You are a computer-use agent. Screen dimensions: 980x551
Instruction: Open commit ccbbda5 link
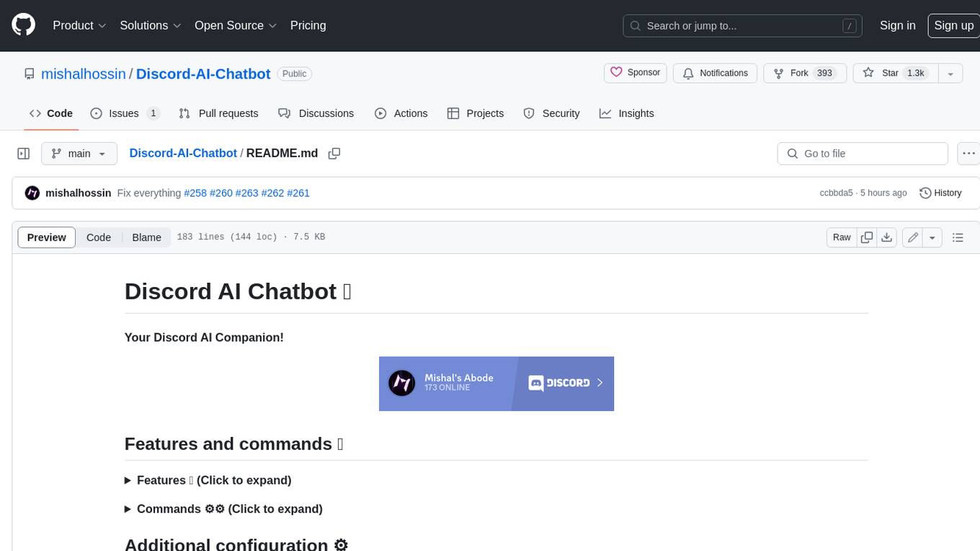(x=836, y=193)
